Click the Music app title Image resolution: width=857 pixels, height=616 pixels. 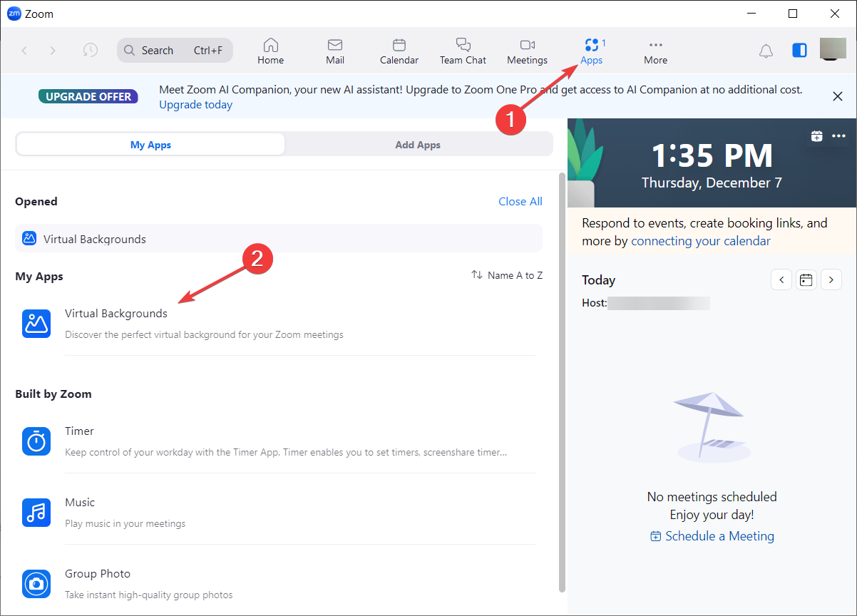(x=80, y=503)
